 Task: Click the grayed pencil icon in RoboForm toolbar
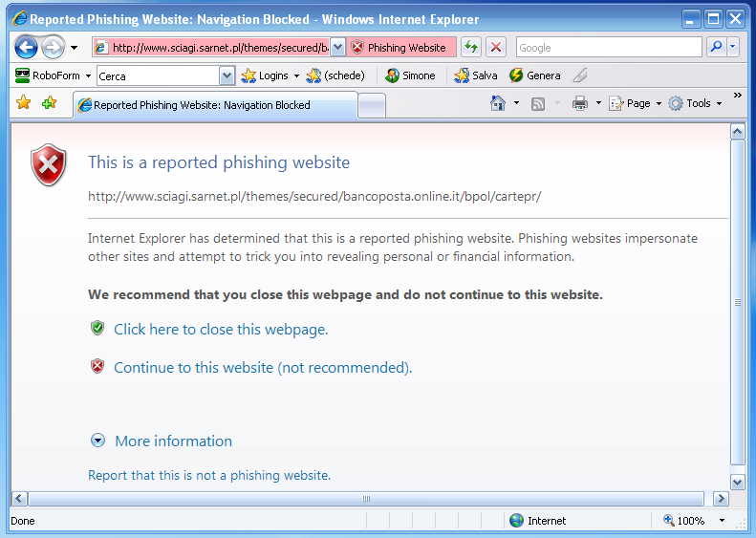tap(580, 75)
